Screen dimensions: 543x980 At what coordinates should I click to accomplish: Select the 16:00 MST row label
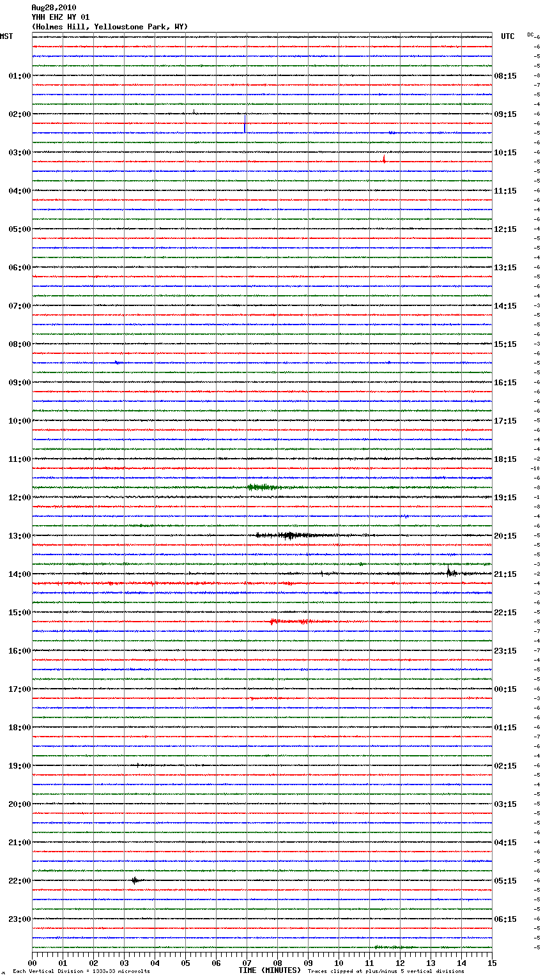20,651
